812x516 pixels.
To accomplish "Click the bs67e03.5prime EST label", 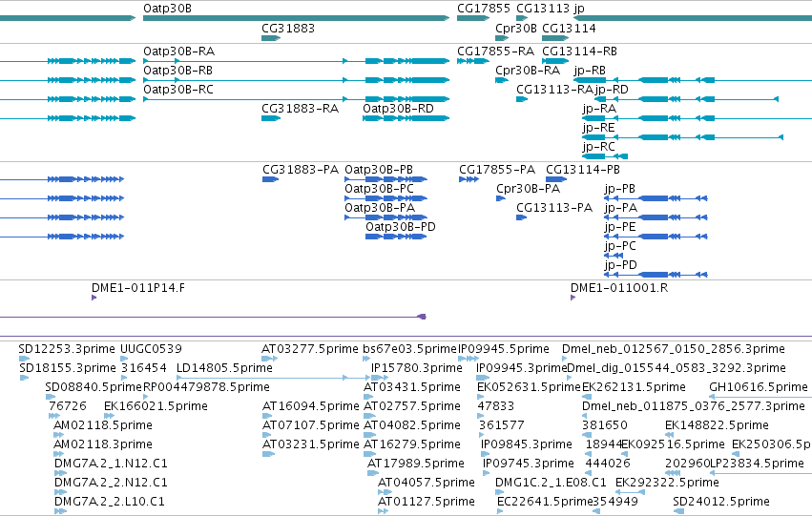I will (410, 349).
